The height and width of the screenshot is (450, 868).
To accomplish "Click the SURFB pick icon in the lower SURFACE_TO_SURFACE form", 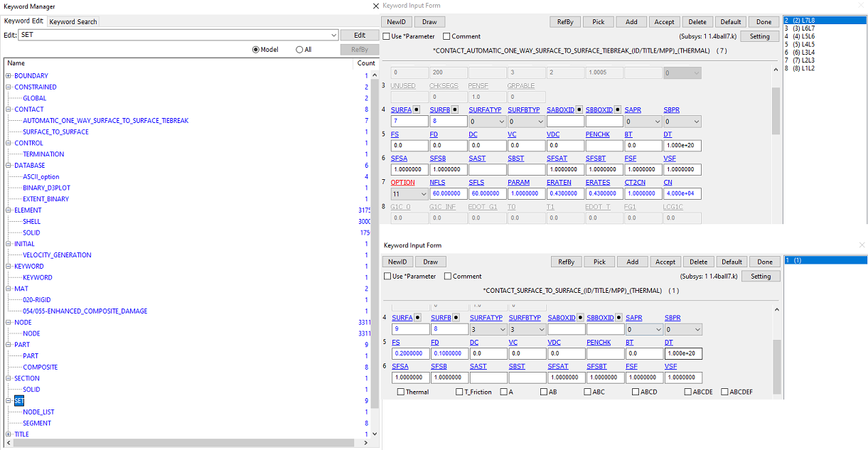I will [x=456, y=318].
